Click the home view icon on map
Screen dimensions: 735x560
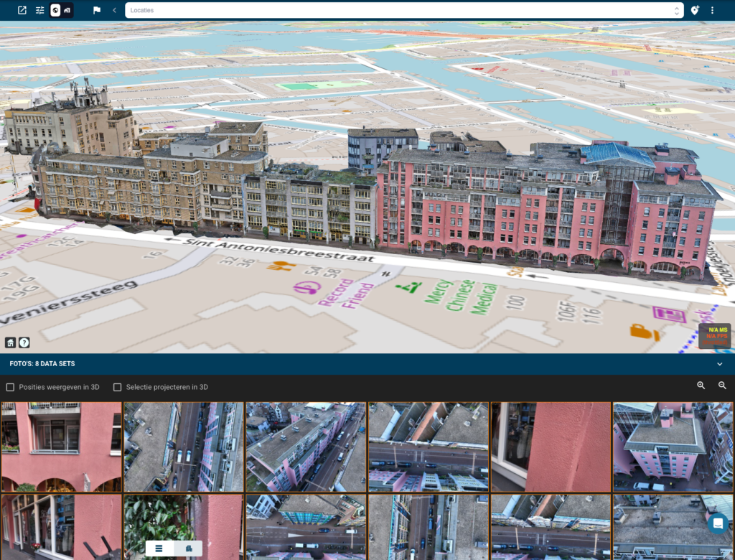[x=10, y=342]
